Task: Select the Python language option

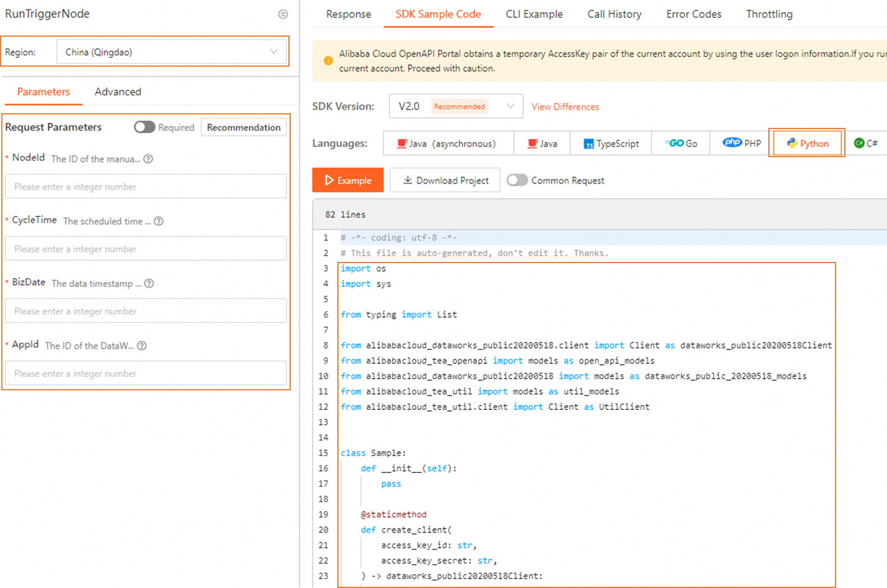Action: coord(807,143)
